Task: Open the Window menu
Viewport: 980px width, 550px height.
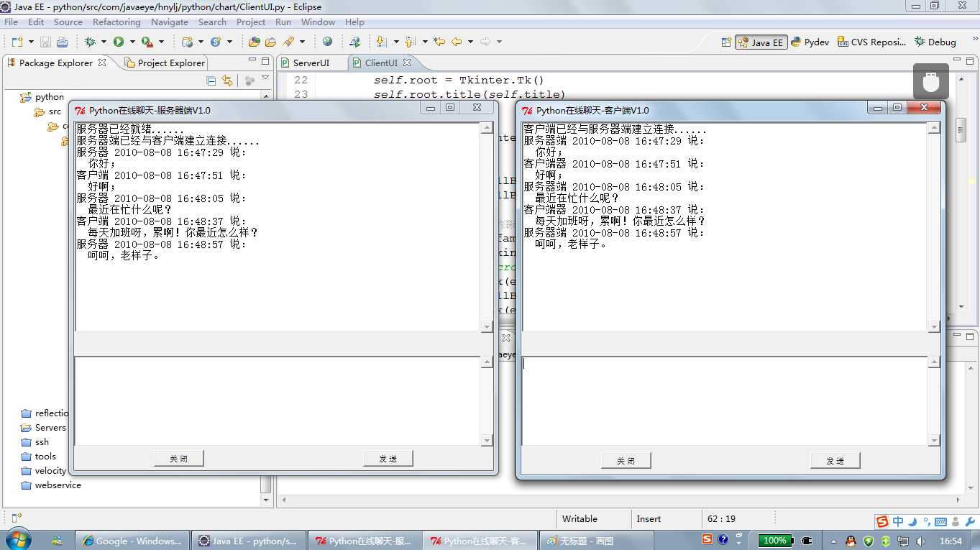Action: coord(319,22)
